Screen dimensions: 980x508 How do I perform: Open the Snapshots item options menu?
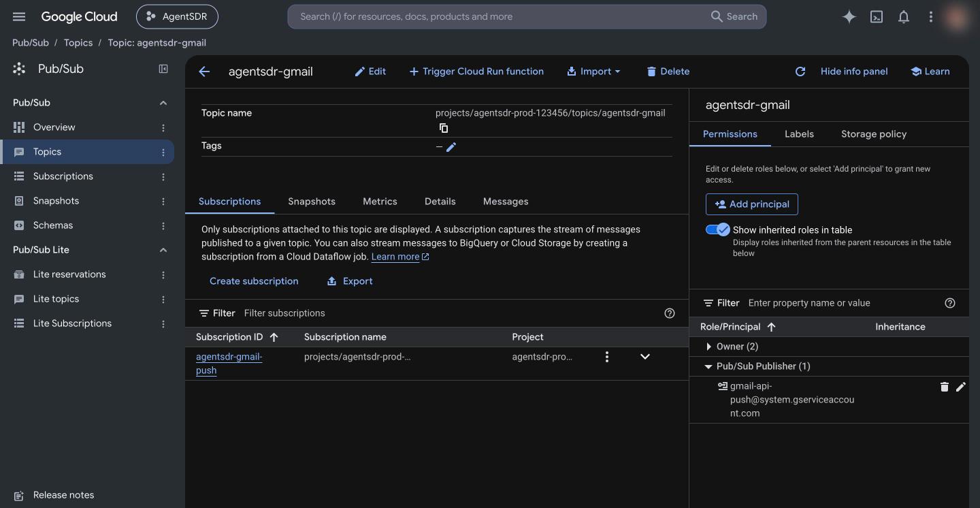163,201
